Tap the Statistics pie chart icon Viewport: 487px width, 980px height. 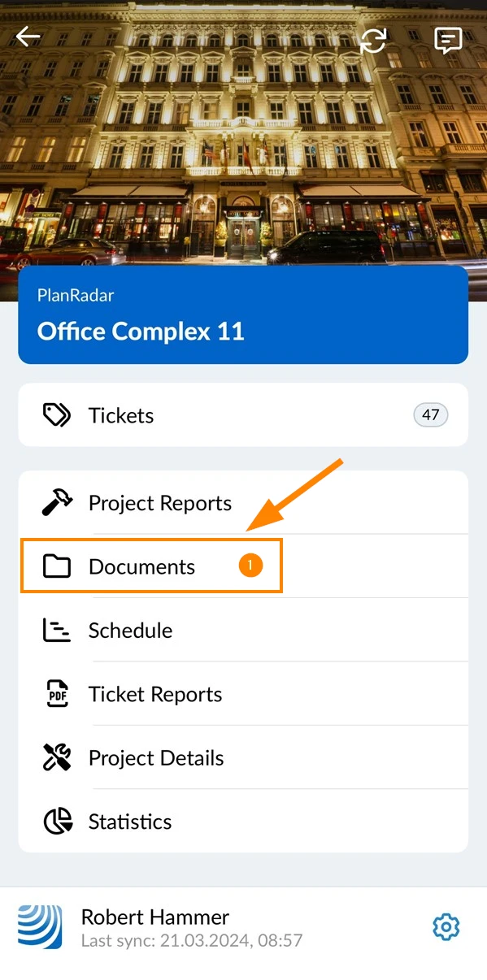pyautogui.click(x=57, y=822)
